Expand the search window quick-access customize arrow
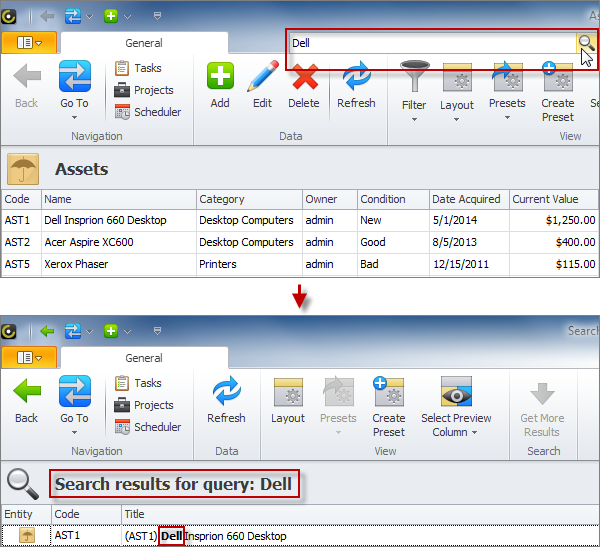Screen dimensions: 600x547 pyautogui.click(x=157, y=331)
